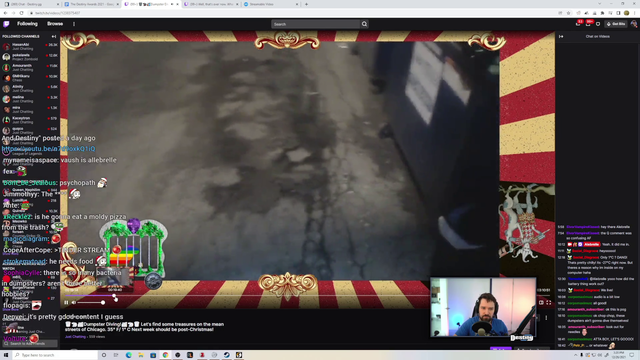
Task: Click the browser forward arrow
Action: pos(13,13)
